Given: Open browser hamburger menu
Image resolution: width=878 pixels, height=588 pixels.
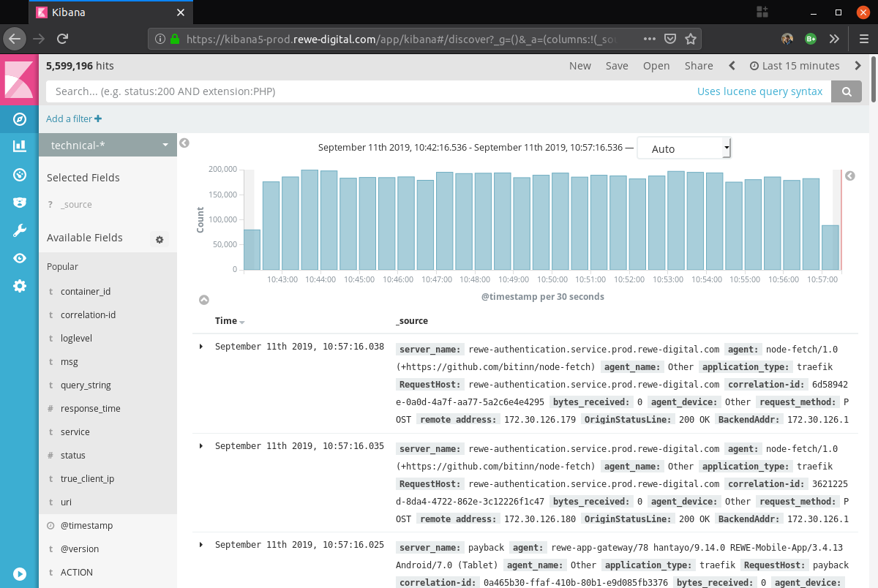Looking at the screenshot, I should pyautogui.click(x=864, y=39).
